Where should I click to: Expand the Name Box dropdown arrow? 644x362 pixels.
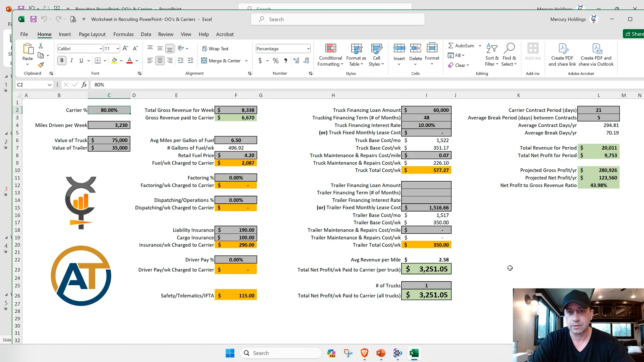tap(49, 85)
